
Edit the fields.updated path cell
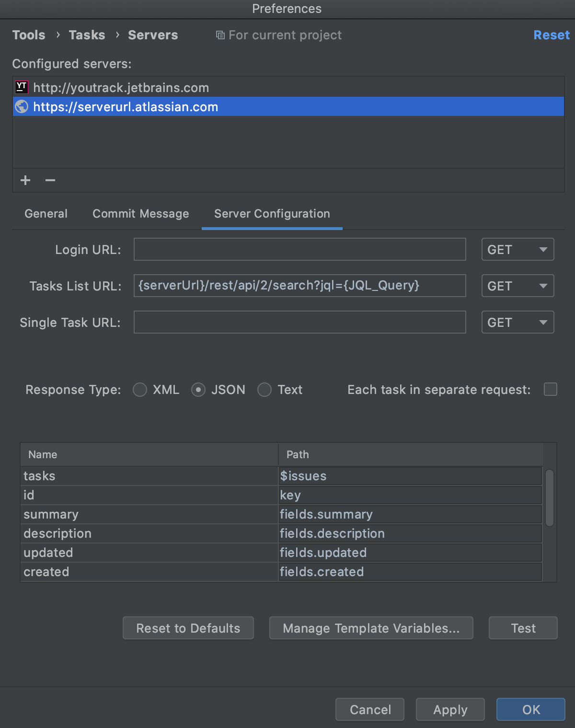pyautogui.click(x=411, y=553)
